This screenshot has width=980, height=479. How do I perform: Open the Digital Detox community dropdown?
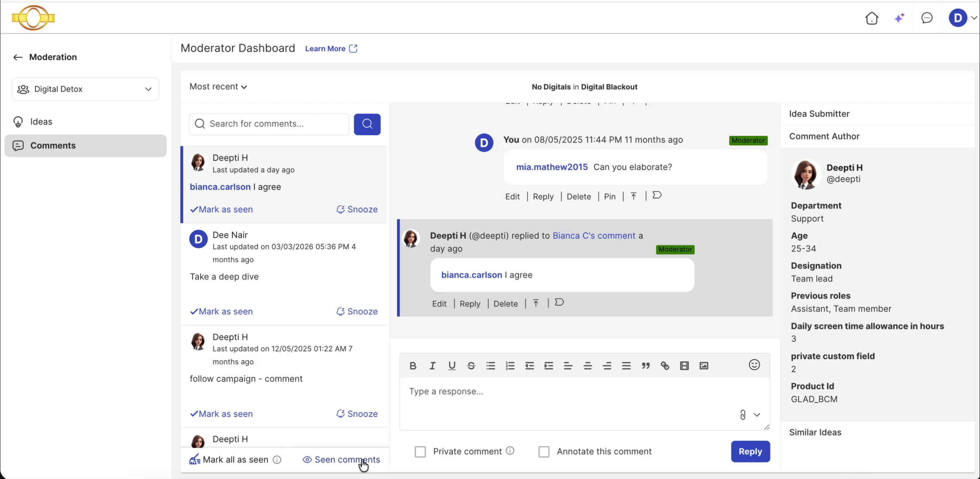(85, 89)
